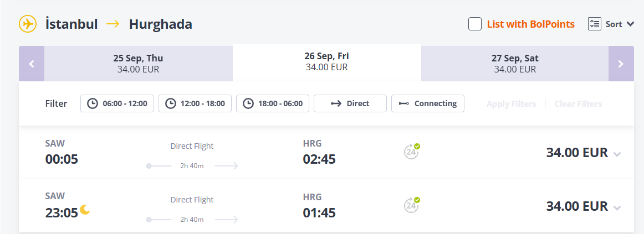
Task: Click the 24h badge on 23:05 flight
Action: click(x=412, y=205)
